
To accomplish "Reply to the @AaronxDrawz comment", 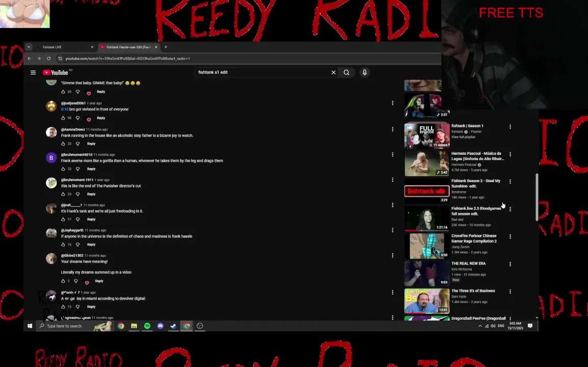I will pyautogui.click(x=91, y=144).
